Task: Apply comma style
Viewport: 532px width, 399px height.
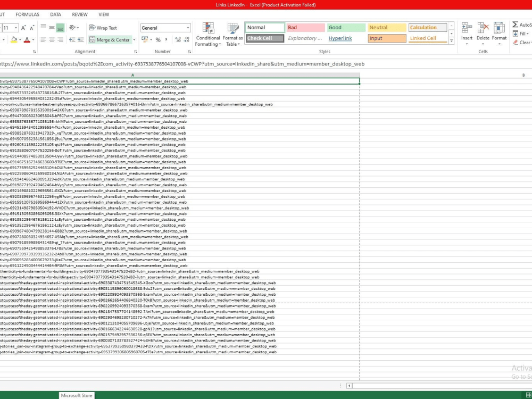Action: tap(166, 40)
